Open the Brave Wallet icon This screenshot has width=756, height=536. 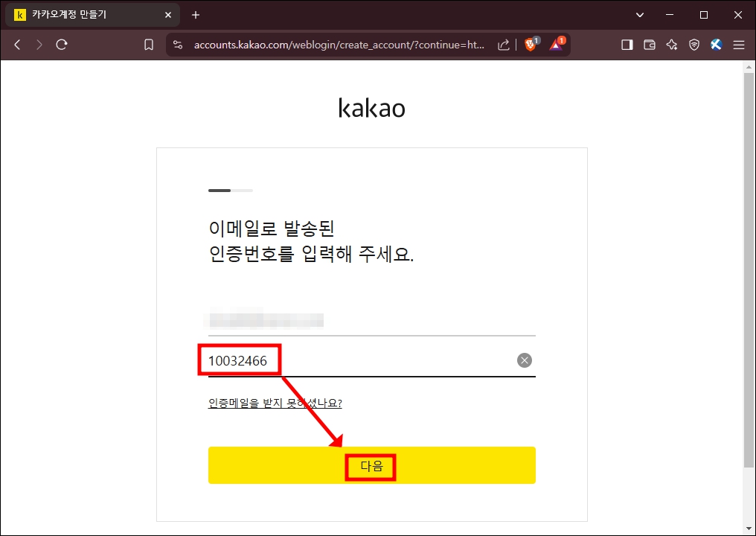[650, 45]
